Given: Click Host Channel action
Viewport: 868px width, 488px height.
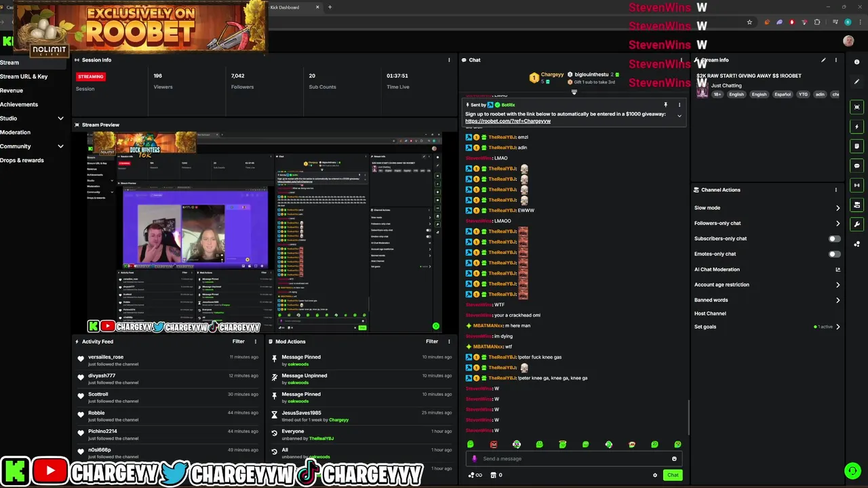Looking at the screenshot, I should [710, 314].
